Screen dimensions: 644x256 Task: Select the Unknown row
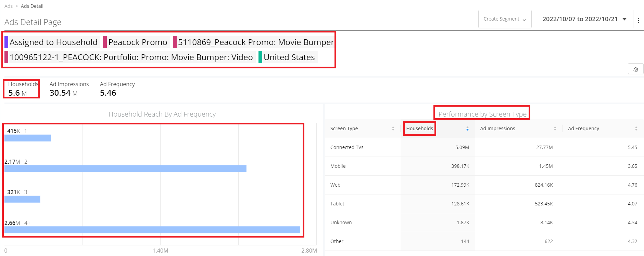tap(484, 223)
